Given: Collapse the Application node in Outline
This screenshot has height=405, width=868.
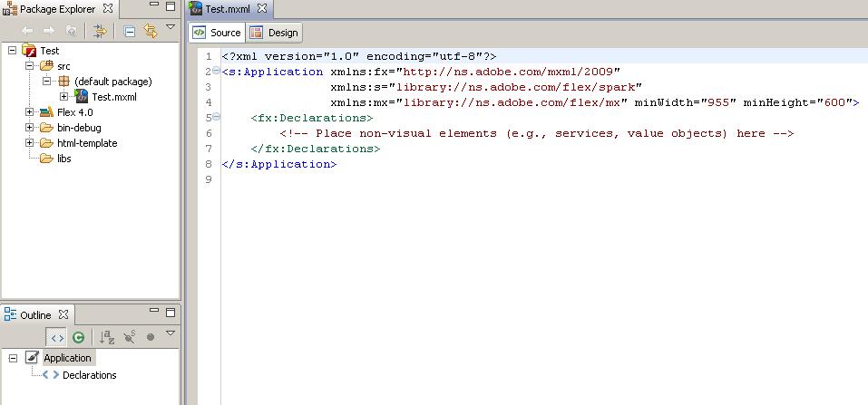Looking at the screenshot, I should pyautogui.click(x=13, y=358).
